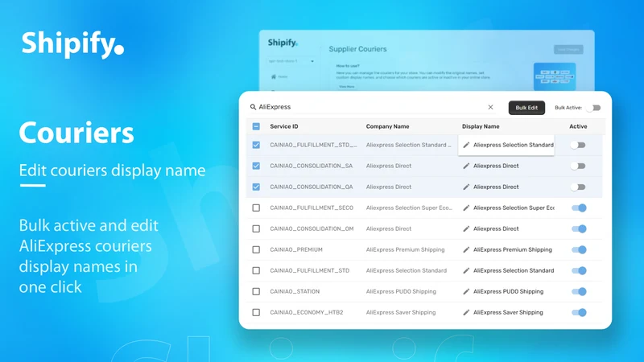The height and width of the screenshot is (362, 644).
Task: Click the how-to thumbnail in the background window
Action: click(x=555, y=76)
